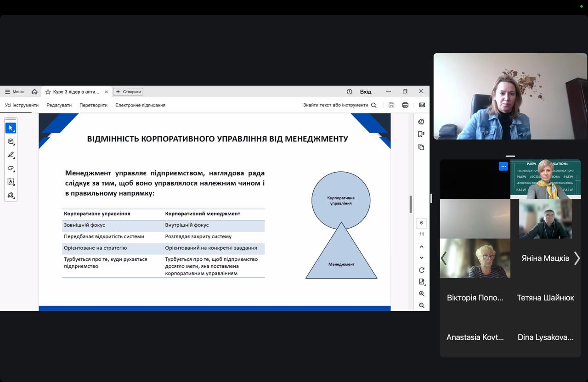The width and height of the screenshot is (588, 382).
Task: Choose the add comment tool
Action: tap(11, 141)
